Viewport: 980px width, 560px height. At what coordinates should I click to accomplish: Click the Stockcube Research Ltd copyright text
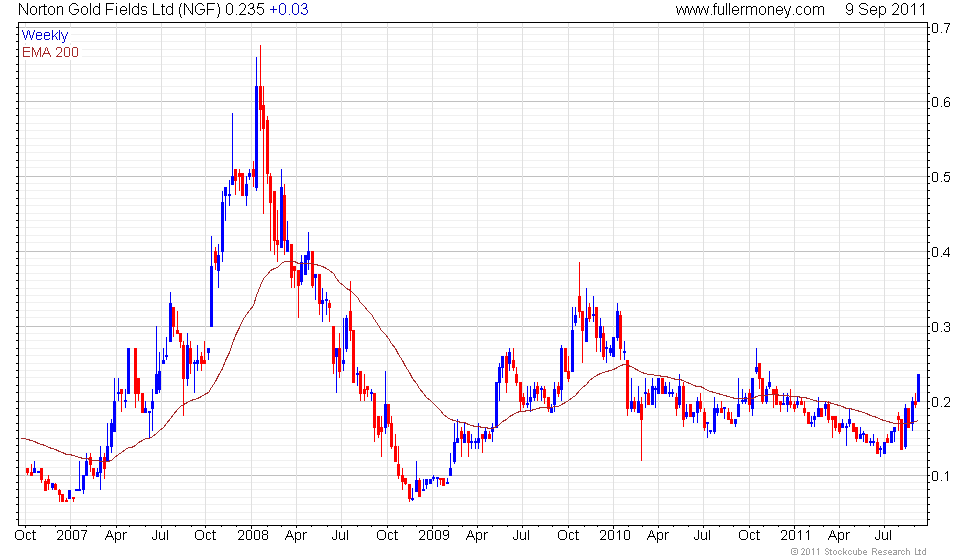pos(858,551)
